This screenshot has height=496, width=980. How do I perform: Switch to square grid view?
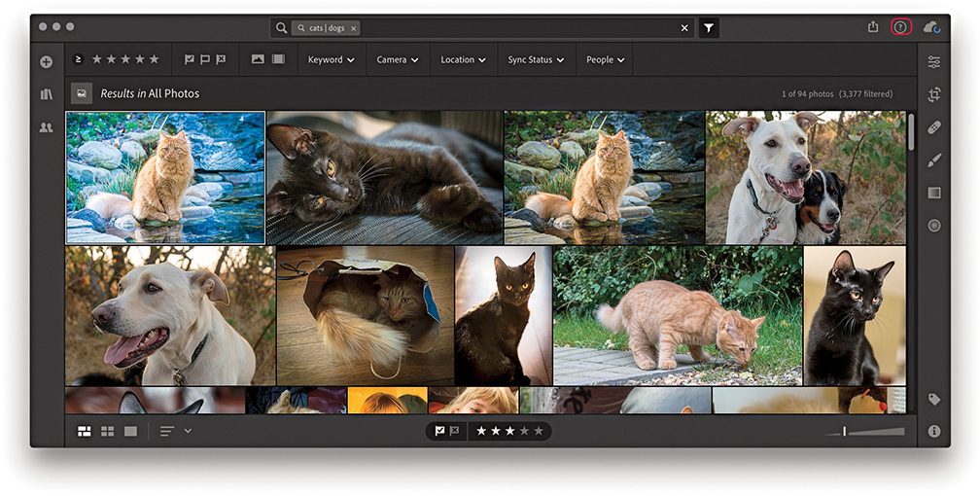point(108,431)
